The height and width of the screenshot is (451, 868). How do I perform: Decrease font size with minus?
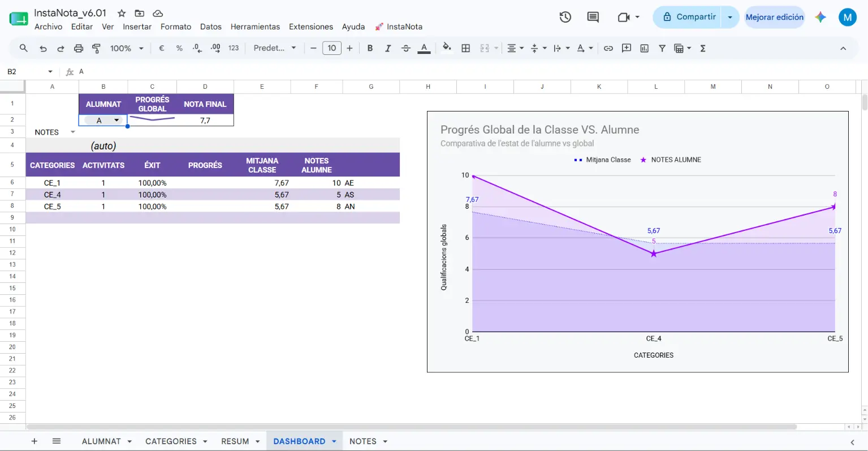(313, 48)
